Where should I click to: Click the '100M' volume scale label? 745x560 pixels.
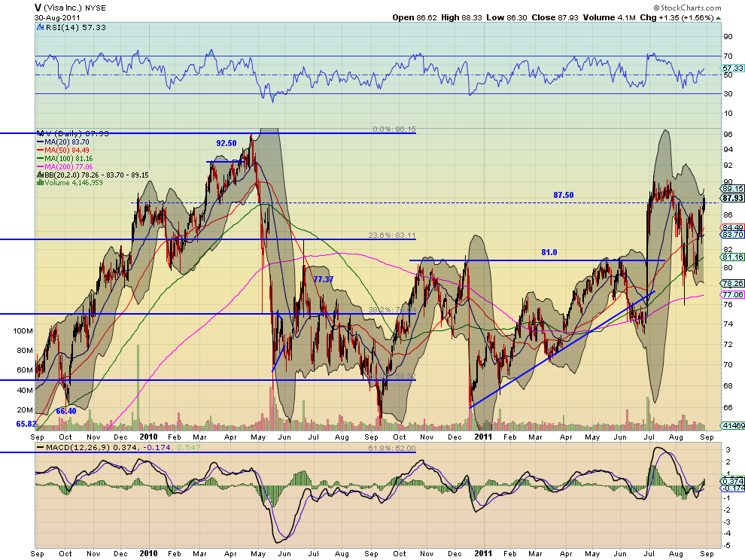[23, 331]
